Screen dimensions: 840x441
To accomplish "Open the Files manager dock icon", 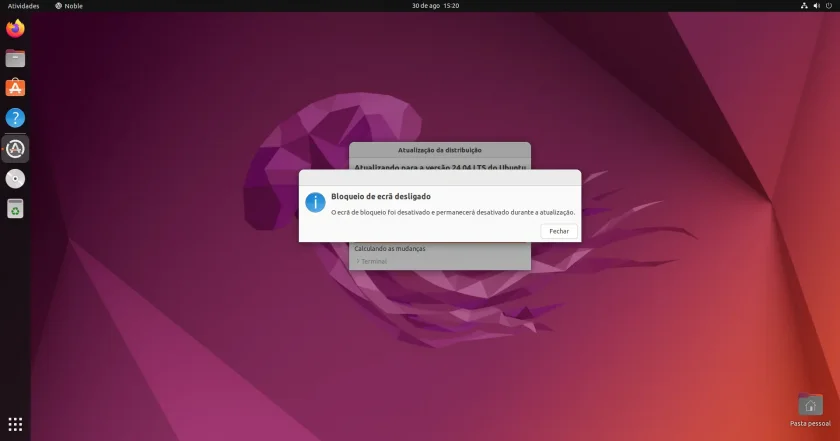I will click(15, 58).
